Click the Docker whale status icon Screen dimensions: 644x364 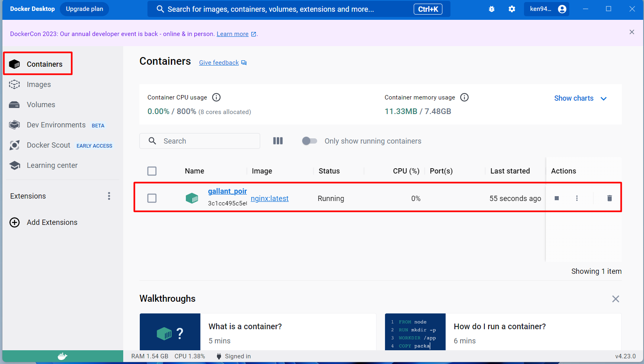click(63, 356)
